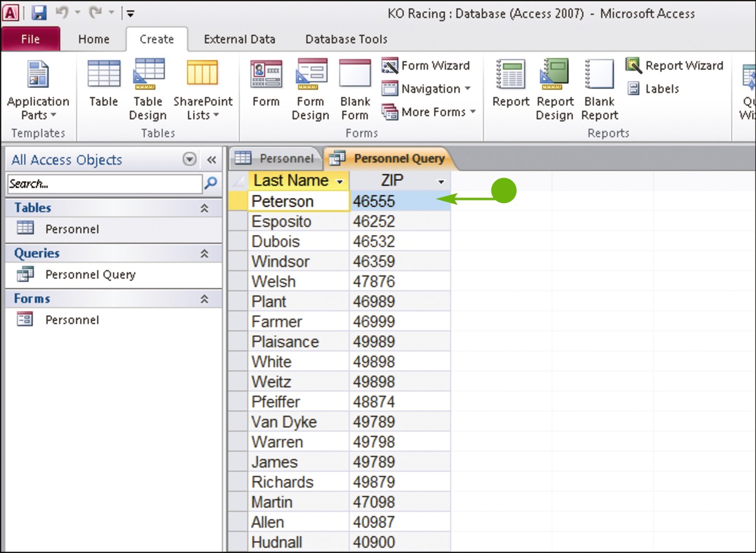Launch the Form Wizard
756x553 pixels.
pyautogui.click(x=426, y=65)
